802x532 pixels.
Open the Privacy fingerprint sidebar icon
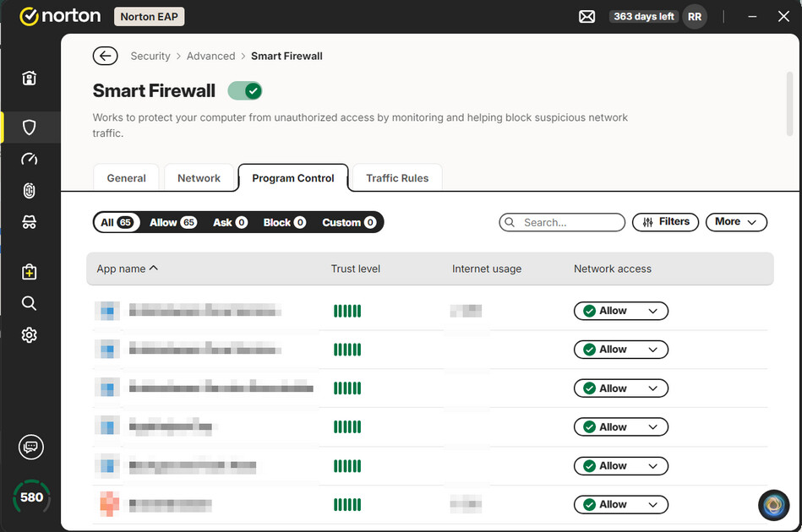[x=29, y=191]
